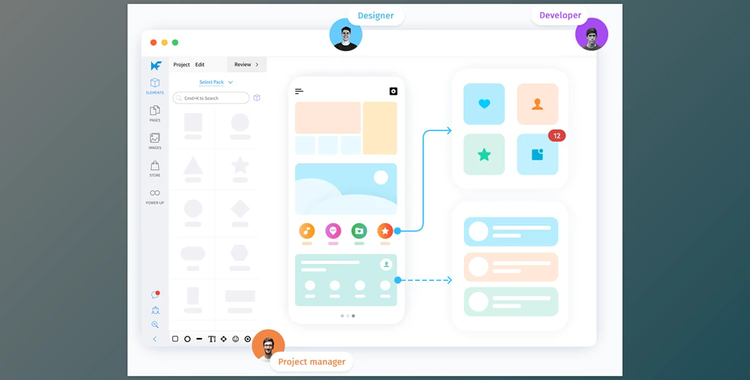The width and height of the screenshot is (750, 380).
Task: Pick the circle shape beside the square
Action: tap(240, 123)
